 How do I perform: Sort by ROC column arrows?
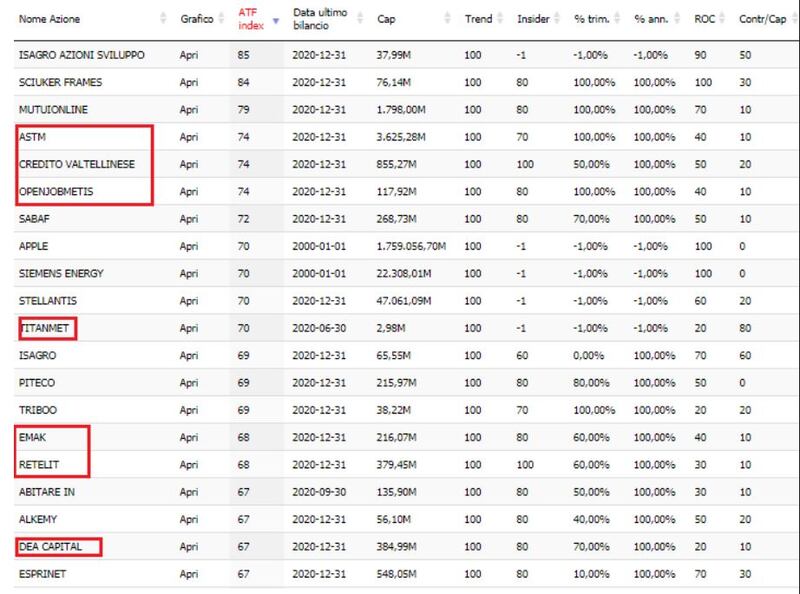722,18
